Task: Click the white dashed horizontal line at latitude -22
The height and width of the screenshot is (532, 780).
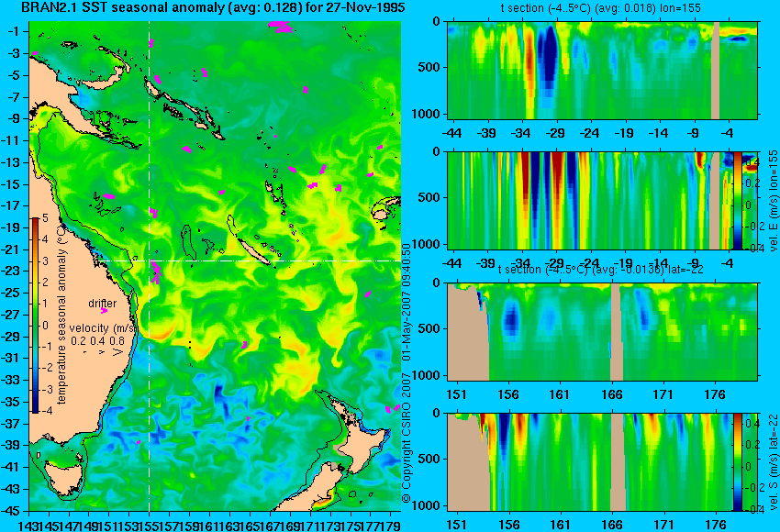Action: pos(249,260)
